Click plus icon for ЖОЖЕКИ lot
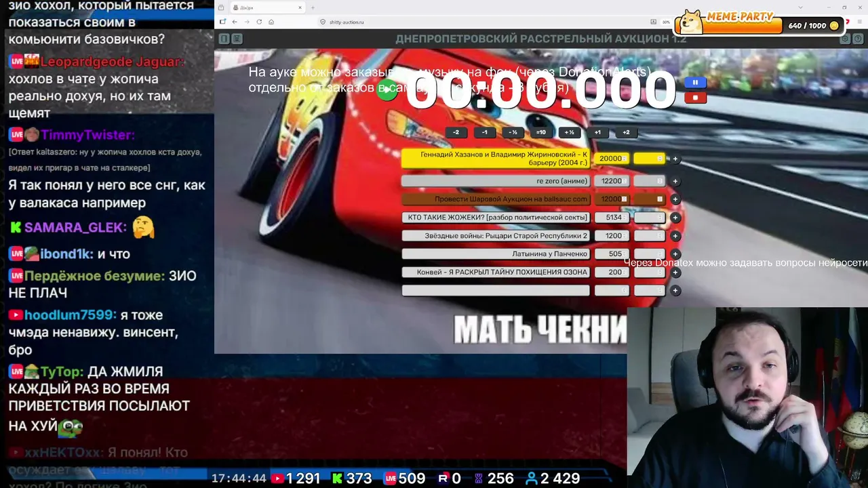The image size is (868, 488). coord(675,218)
